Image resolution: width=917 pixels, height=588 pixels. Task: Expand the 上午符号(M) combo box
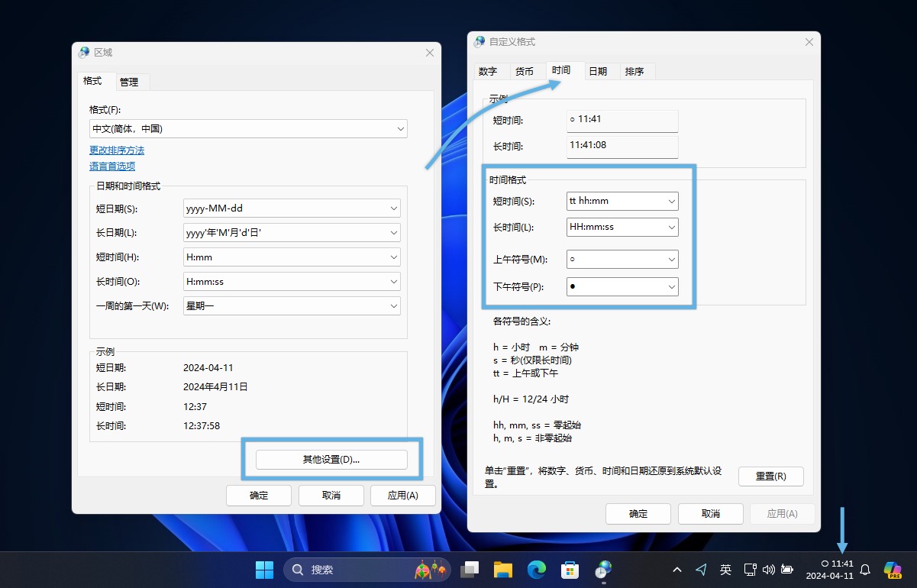pos(622,260)
